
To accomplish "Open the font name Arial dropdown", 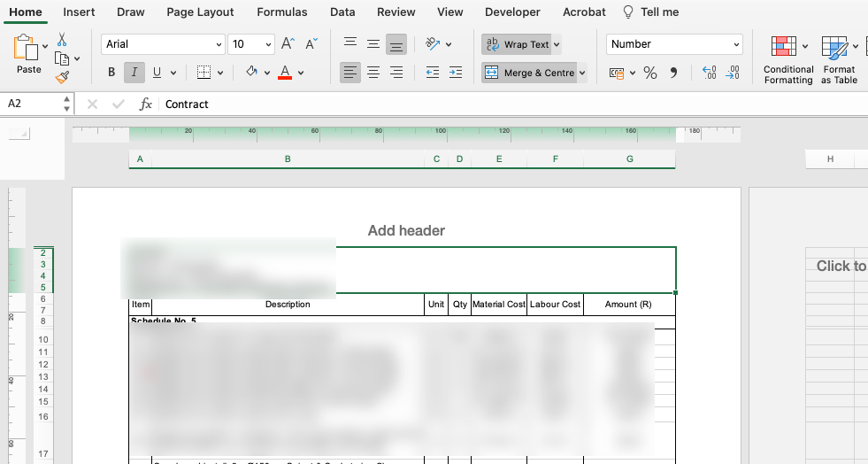I will [219, 44].
